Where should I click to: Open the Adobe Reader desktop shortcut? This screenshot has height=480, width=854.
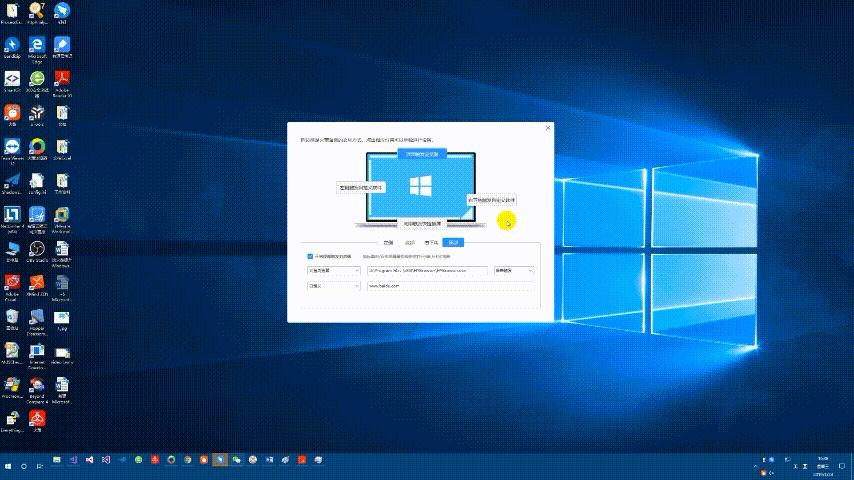62,83
